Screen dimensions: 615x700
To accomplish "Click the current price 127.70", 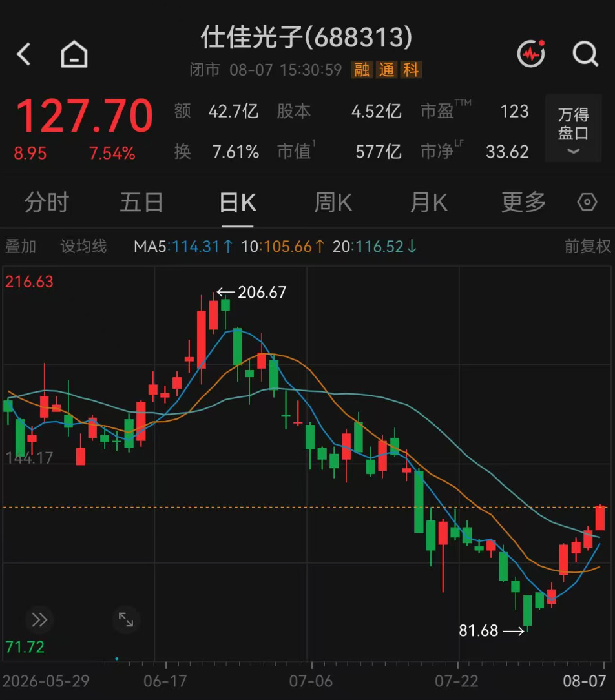I will pyautogui.click(x=85, y=116).
